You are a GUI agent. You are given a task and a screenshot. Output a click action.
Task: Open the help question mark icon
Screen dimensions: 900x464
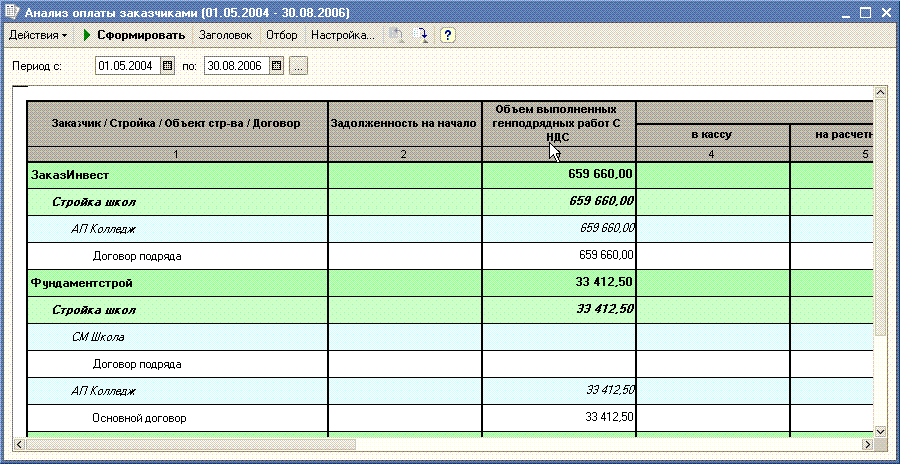click(448, 35)
